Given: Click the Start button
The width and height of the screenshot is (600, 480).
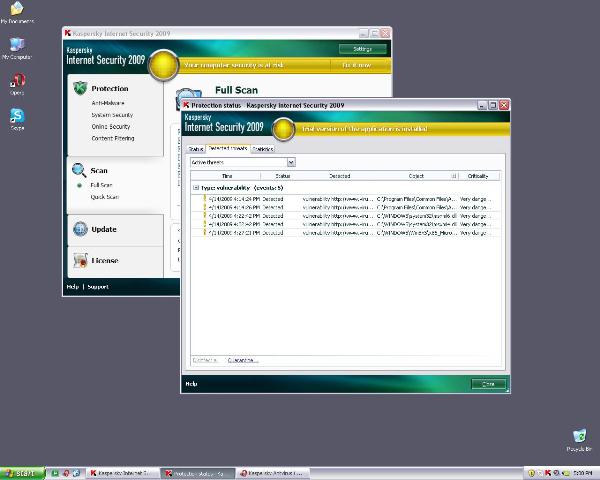Looking at the screenshot, I should tap(22, 473).
